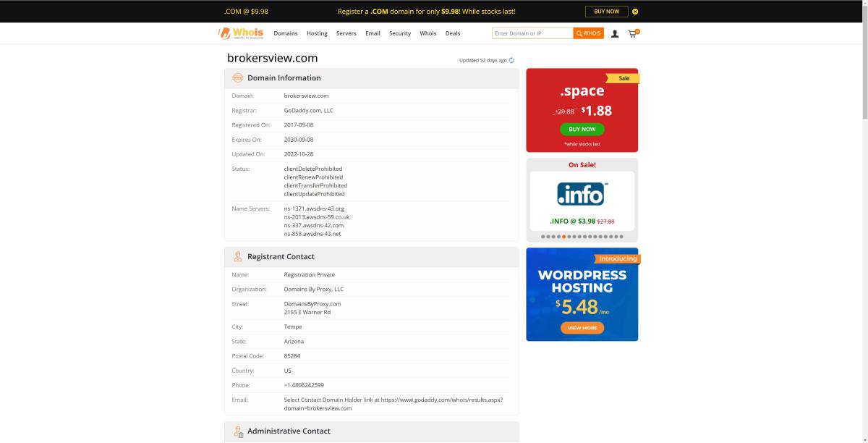The width and height of the screenshot is (868, 443).
Task: Open the Security navigation menu
Action: pos(399,33)
